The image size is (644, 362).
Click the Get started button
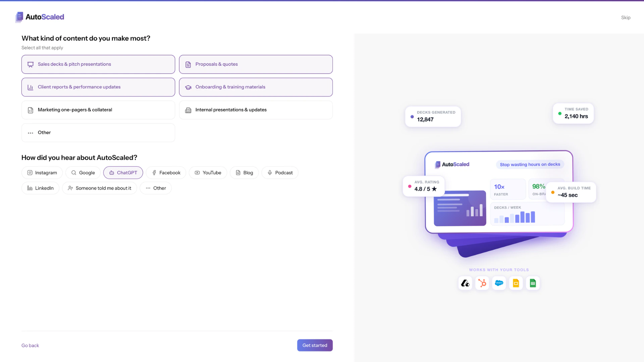point(315,345)
